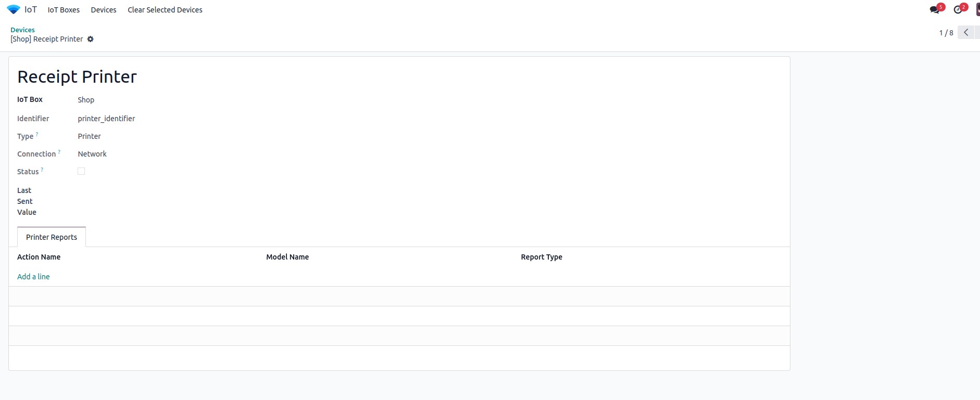
Task: Click the Model Name column header
Action: 287,257
